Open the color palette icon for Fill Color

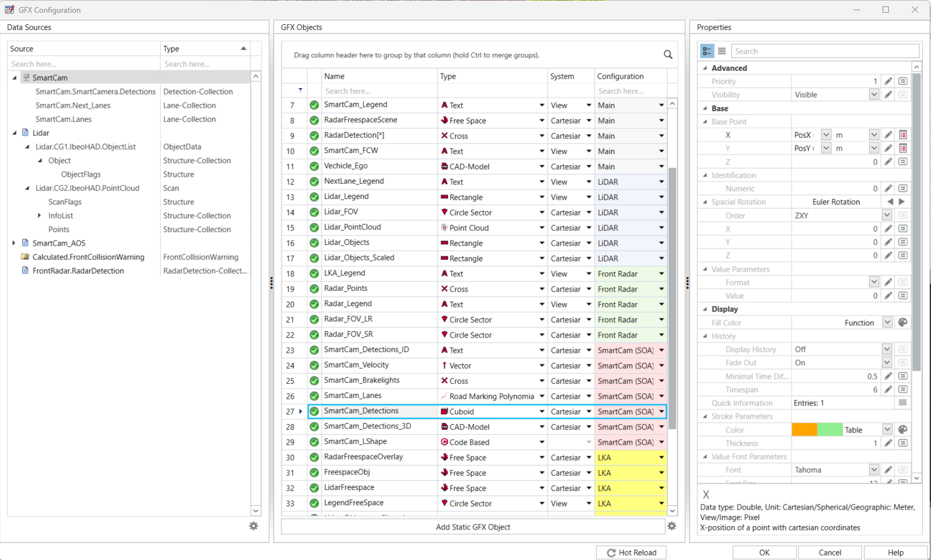903,323
